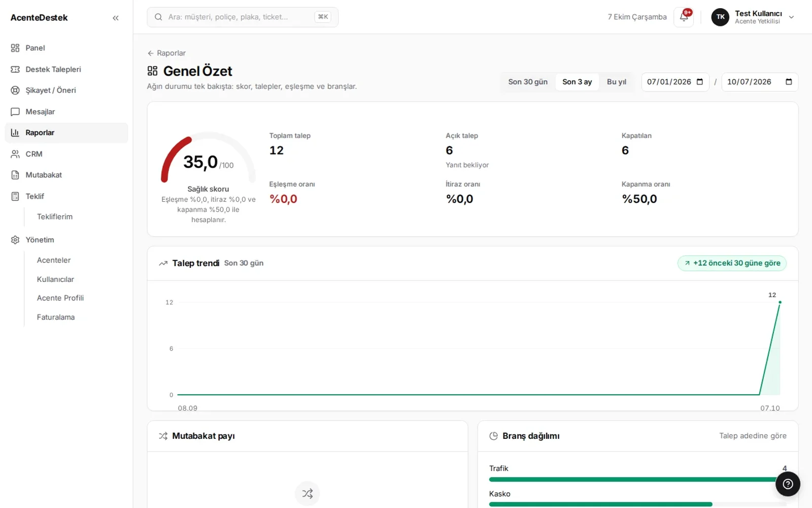Open Tekliflerim submenu item
Screen dimensions: 812x508
[55, 216]
